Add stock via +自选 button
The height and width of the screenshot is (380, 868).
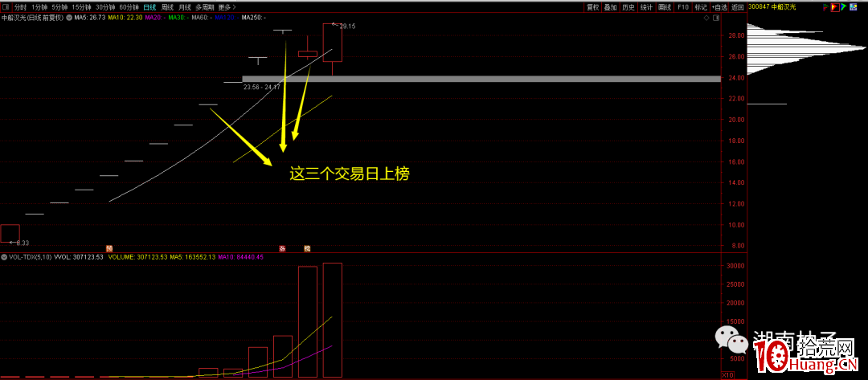click(719, 7)
